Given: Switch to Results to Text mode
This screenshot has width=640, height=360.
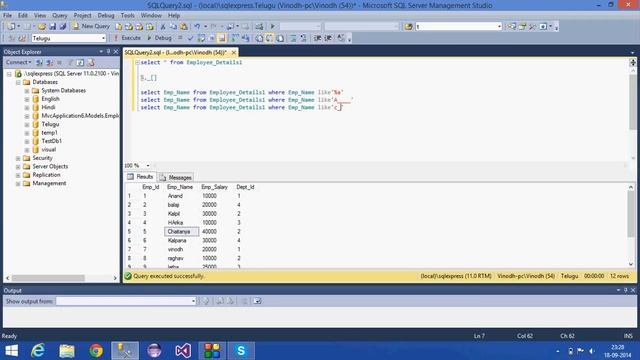Looking at the screenshot, I should click(259, 38).
